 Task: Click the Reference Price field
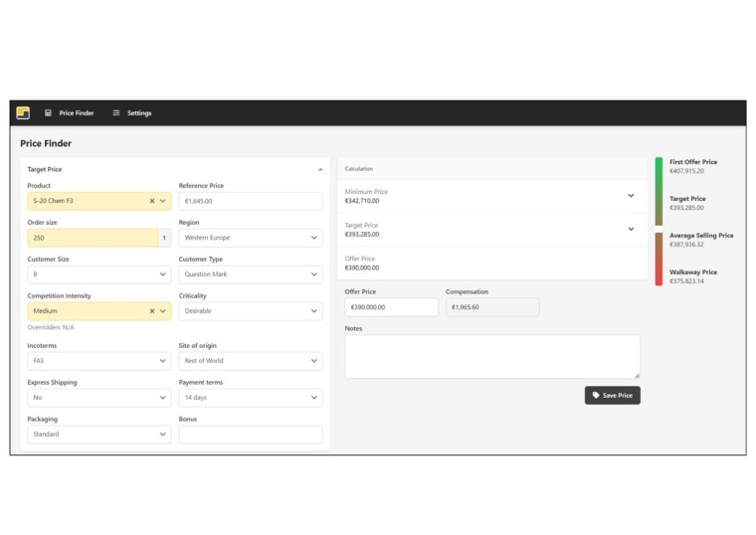(x=251, y=201)
